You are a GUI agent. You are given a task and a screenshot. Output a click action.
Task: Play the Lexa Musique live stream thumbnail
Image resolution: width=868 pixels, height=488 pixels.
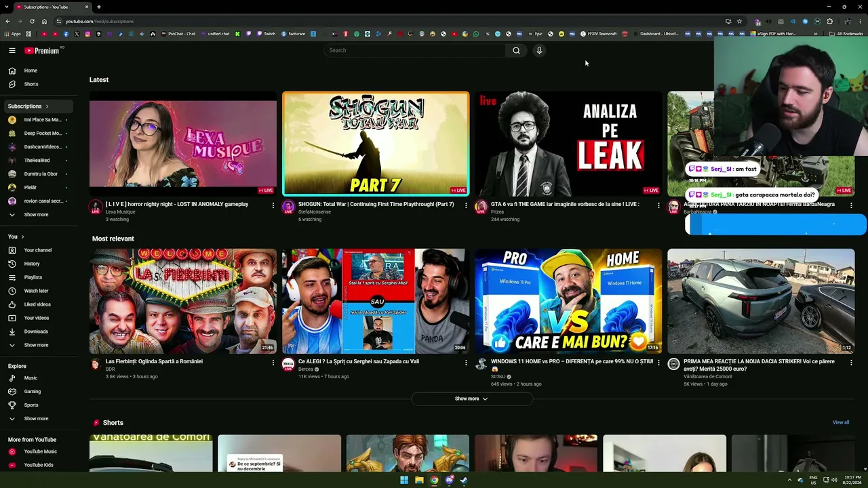(x=183, y=144)
